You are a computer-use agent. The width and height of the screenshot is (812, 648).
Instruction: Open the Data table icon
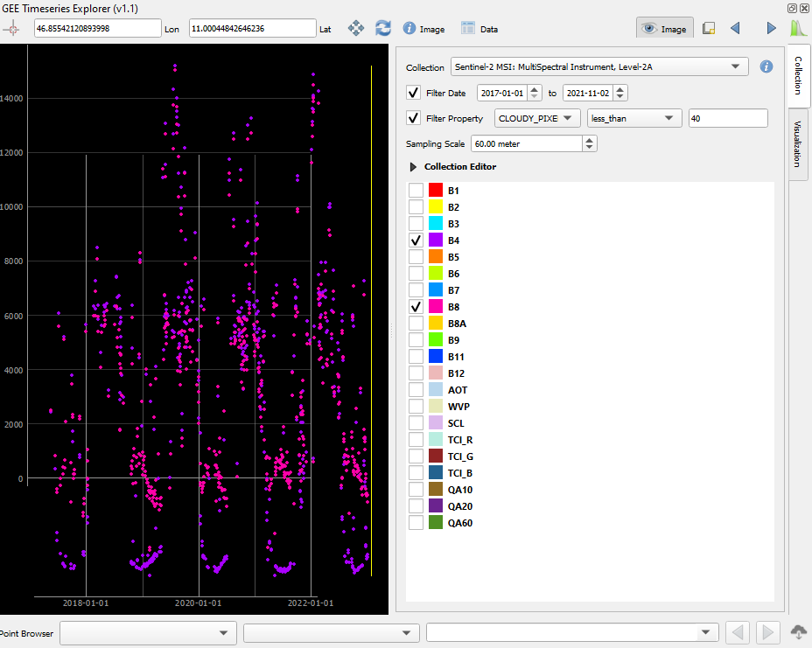[479, 29]
